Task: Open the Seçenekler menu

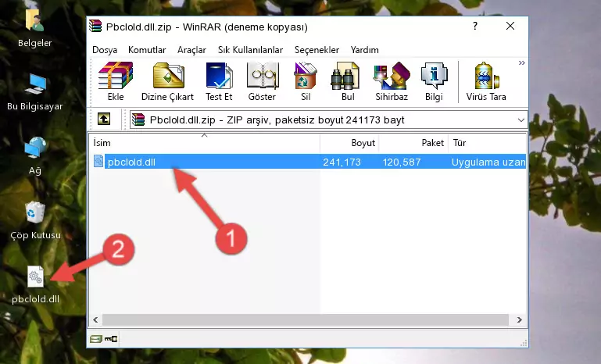Action: click(317, 50)
